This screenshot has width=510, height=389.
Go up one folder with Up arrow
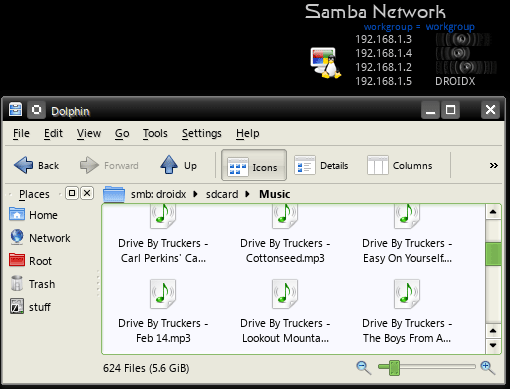point(169,165)
